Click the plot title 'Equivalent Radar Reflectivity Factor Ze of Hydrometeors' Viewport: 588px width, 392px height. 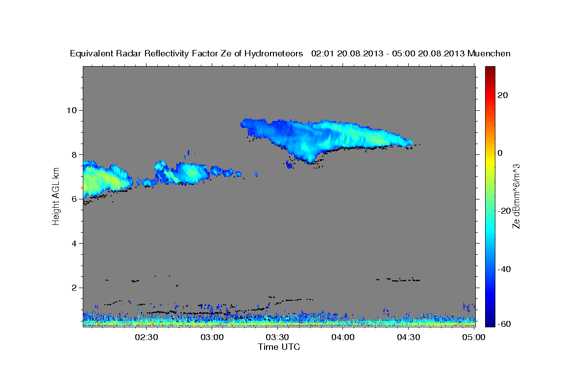186,54
